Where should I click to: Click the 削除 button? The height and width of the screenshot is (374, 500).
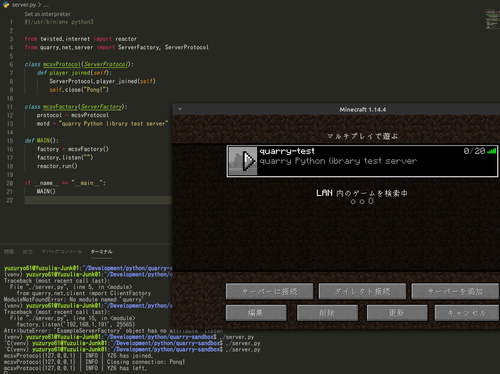[x=327, y=313]
